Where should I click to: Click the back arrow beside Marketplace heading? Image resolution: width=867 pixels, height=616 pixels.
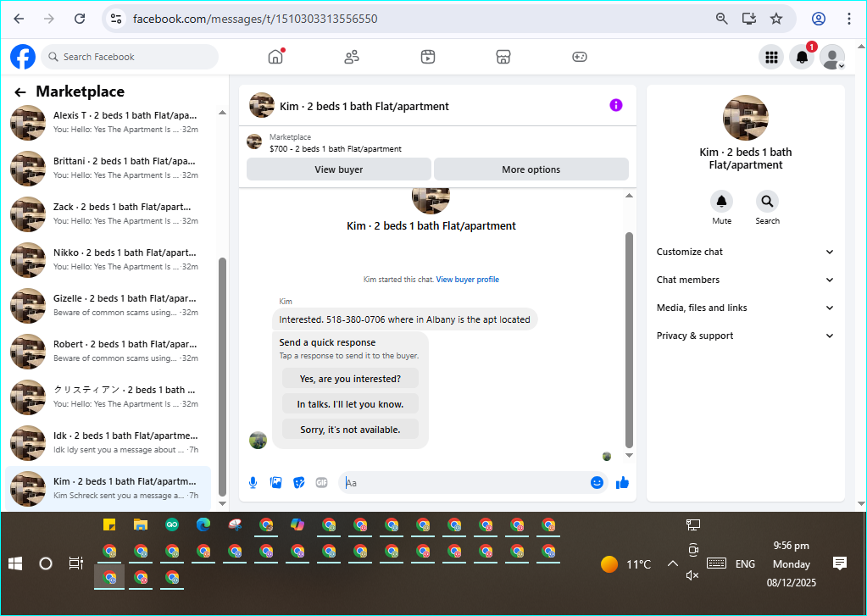(x=20, y=92)
